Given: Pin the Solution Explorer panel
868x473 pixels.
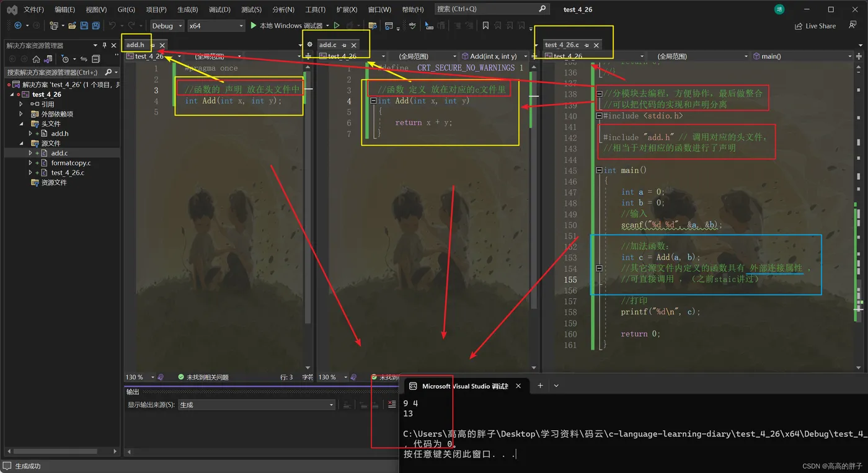Looking at the screenshot, I should pos(105,45).
